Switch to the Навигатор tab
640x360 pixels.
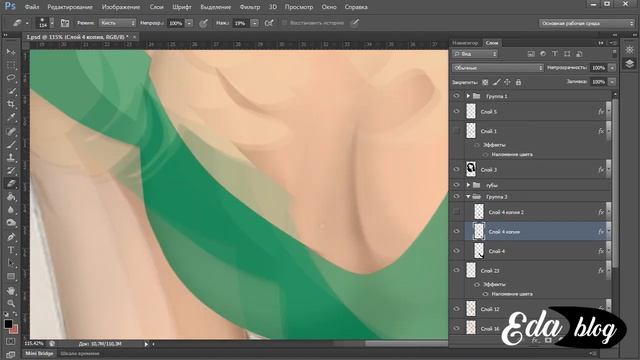[465, 43]
